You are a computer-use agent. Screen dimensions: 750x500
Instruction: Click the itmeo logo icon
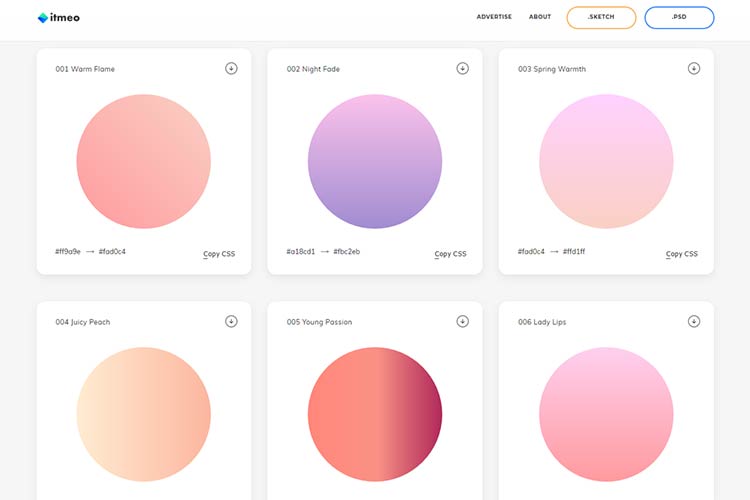(43, 17)
